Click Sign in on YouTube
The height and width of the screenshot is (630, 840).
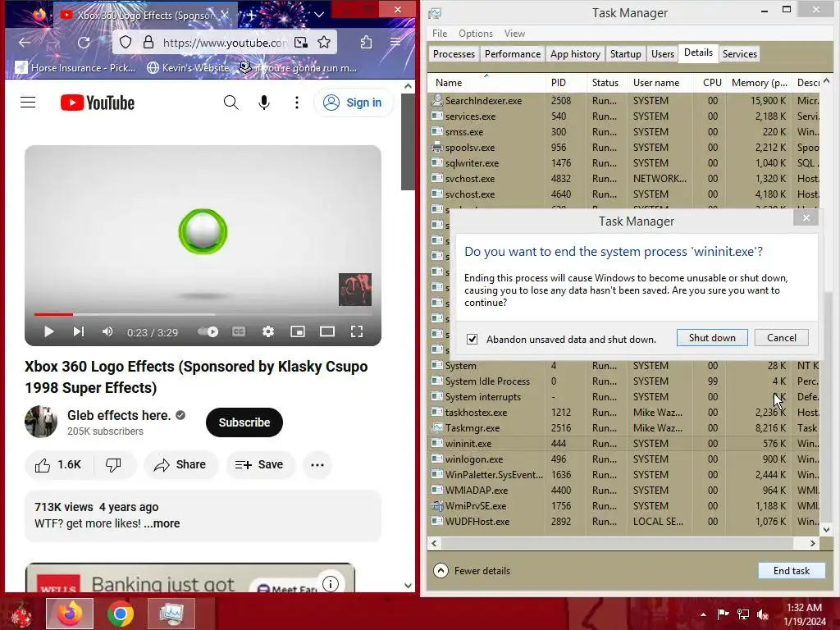click(354, 103)
